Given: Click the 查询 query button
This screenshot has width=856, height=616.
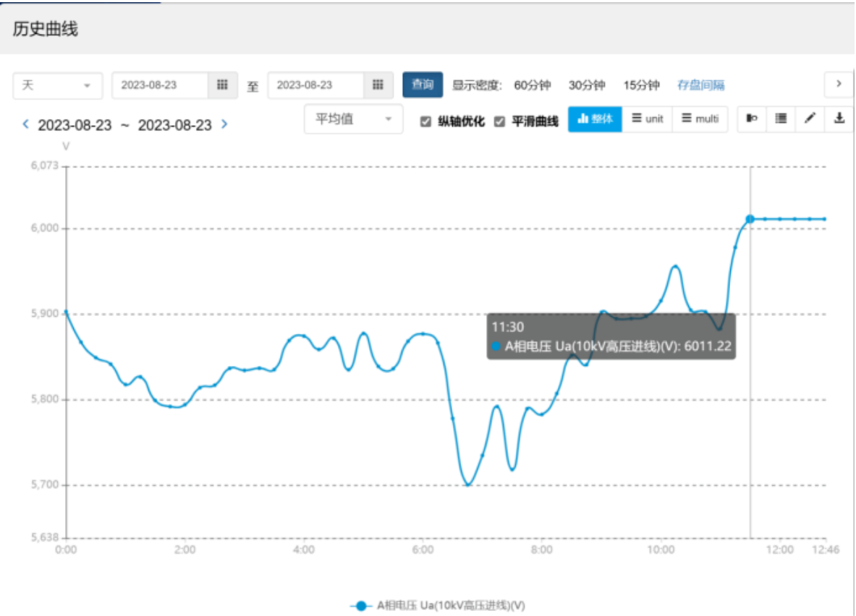Looking at the screenshot, I should point(423,85).
